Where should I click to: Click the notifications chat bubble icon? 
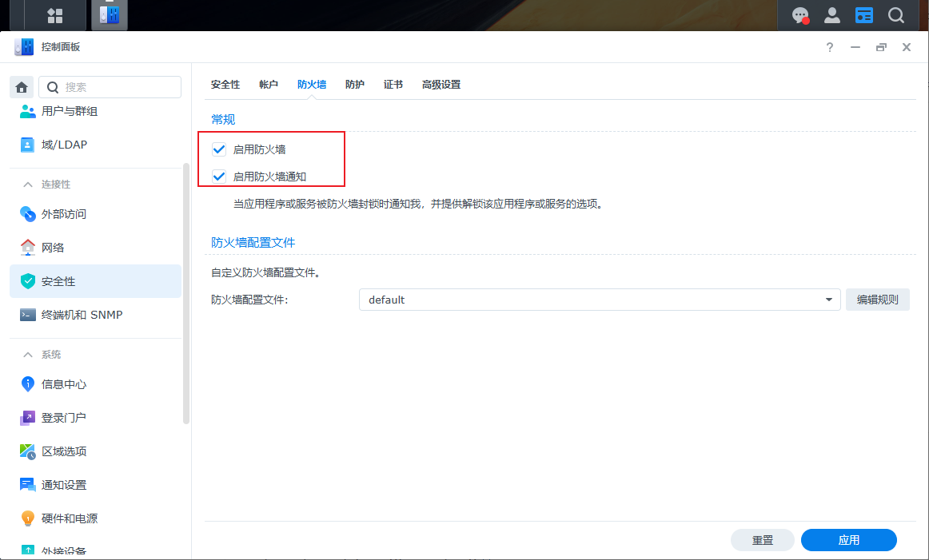pyautogui.click(x=799, y=15)
